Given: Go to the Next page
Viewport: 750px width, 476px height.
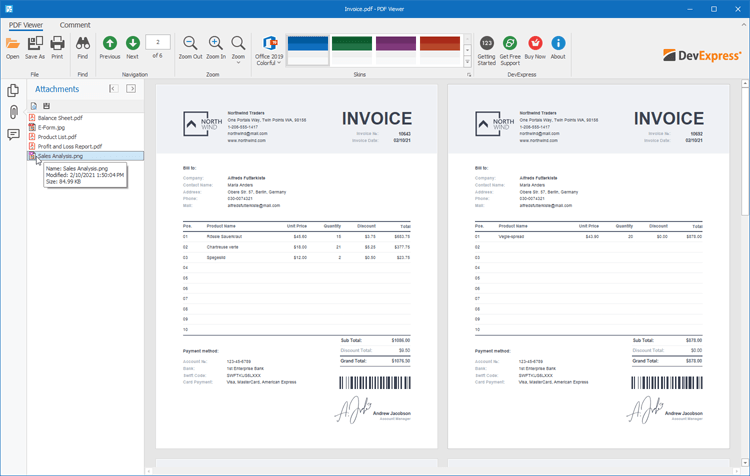Looking at the screenshot, I should point(132,46).
